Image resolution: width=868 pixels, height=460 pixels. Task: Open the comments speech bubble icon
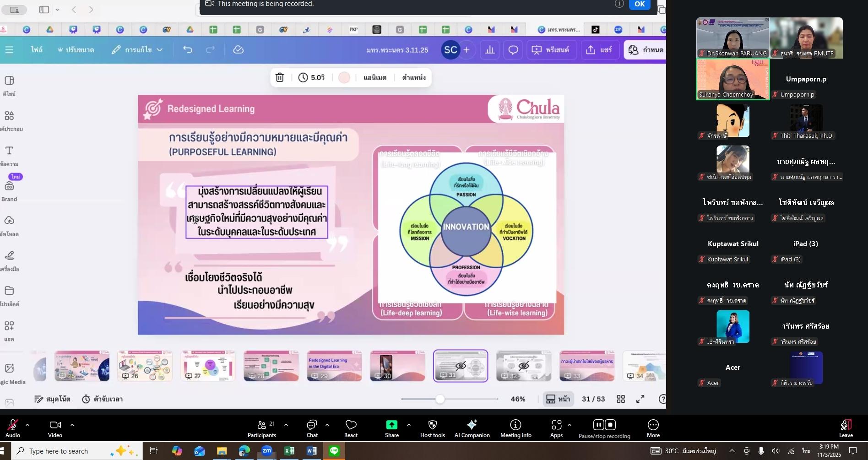[x=513, y=50]
